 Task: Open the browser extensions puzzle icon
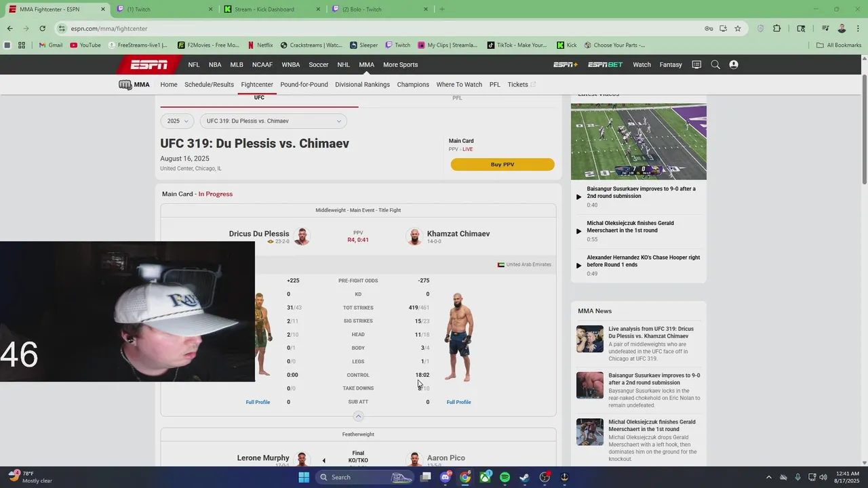[x=777, y=28]
